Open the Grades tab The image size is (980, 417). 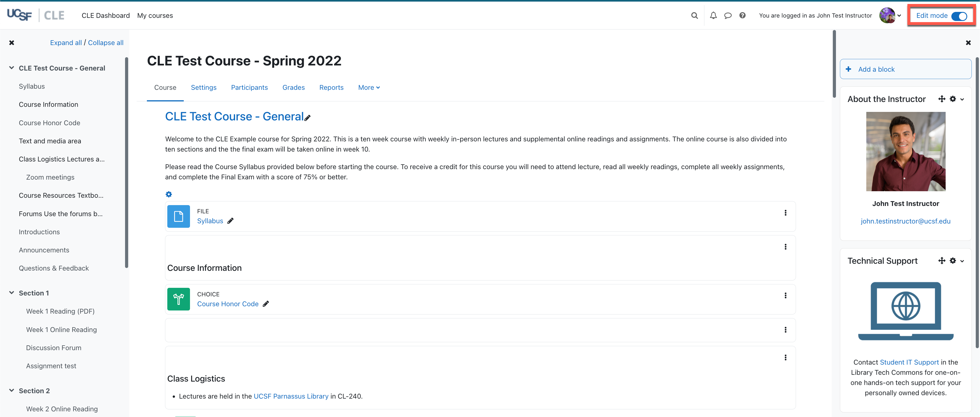tap(293, 88)
